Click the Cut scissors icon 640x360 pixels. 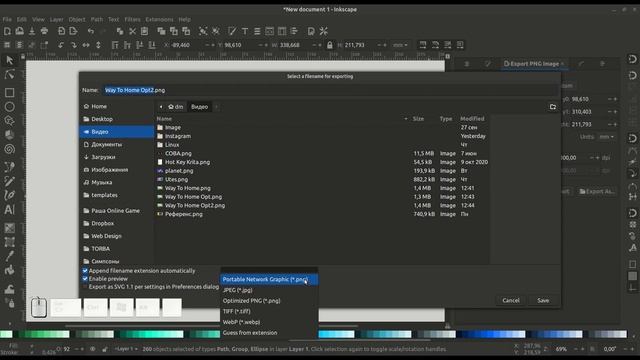point(132,31)
